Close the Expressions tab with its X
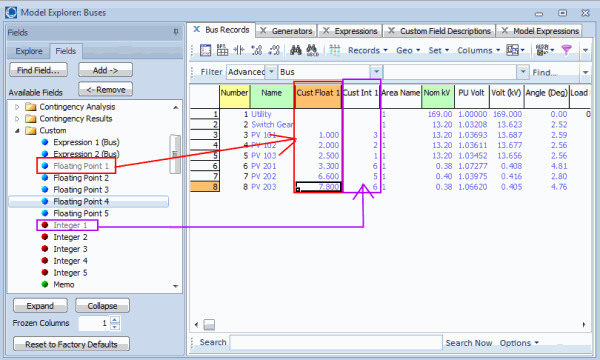 click(326, 31)
